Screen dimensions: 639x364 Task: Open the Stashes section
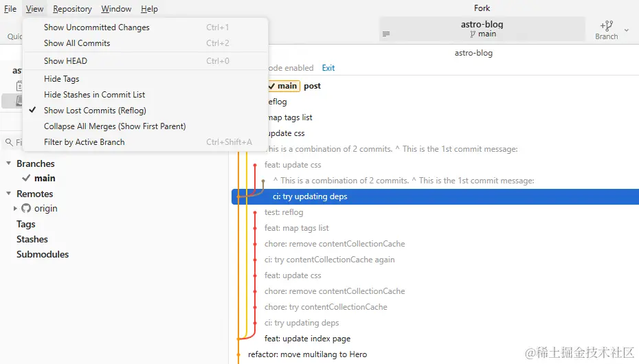pos(32,240)
